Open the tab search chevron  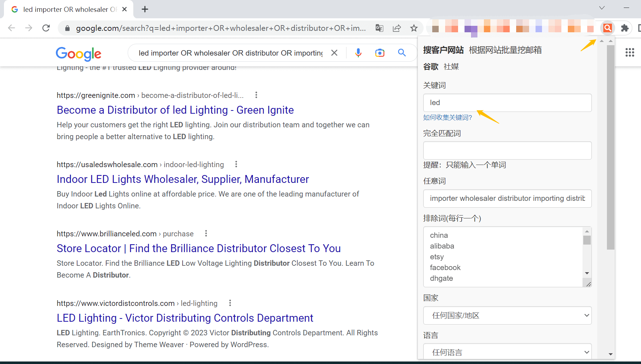(602, 8)
